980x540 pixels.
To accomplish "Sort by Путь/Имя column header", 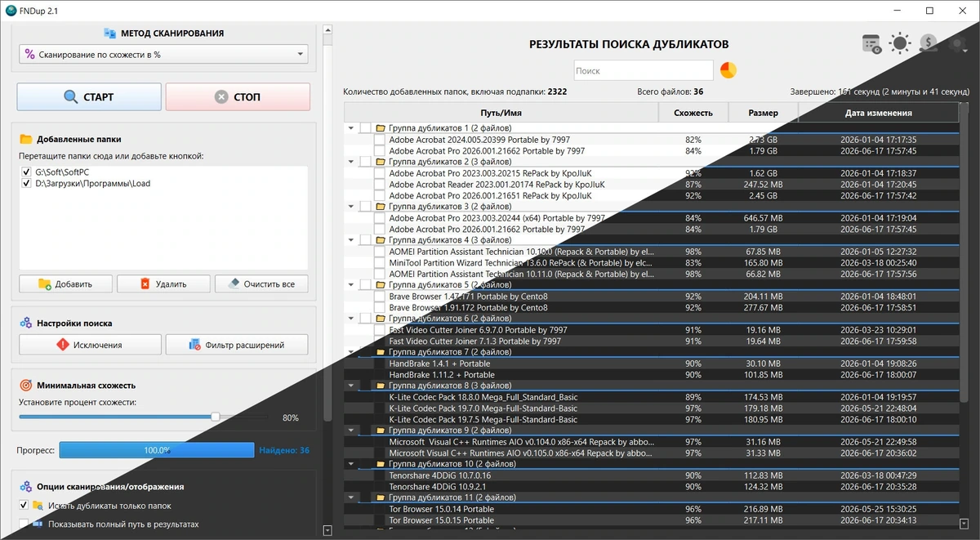I will coord(501,113).
